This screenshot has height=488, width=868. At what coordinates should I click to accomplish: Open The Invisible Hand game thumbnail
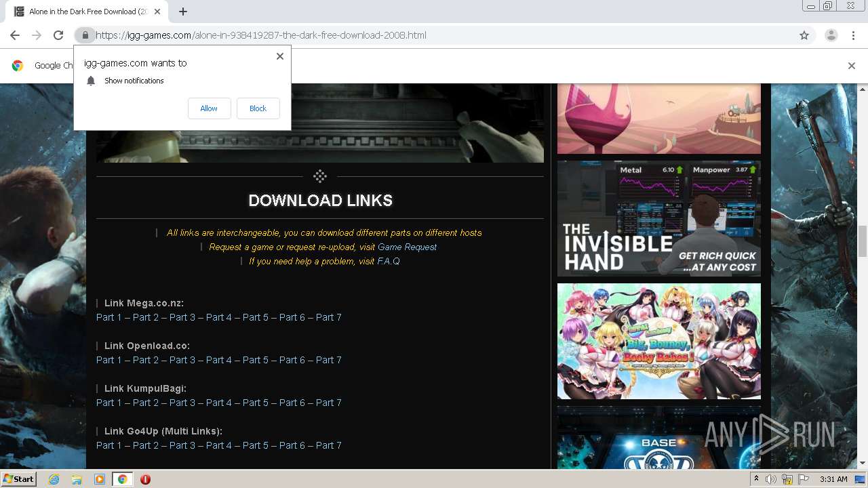pyautogui.click(x=659, y=218)
